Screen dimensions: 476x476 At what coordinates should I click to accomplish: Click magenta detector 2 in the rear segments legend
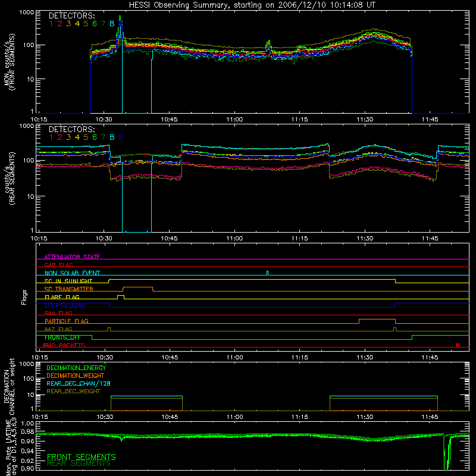(x=60, y=137)
